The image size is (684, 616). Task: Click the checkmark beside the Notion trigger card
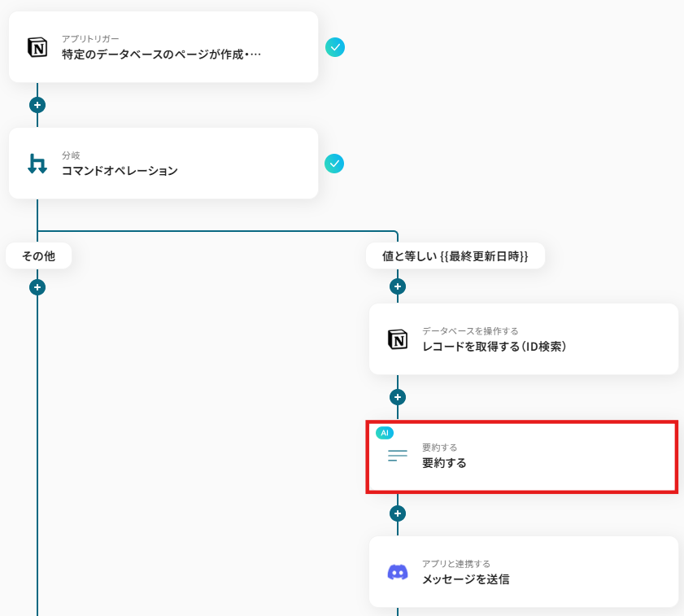pyautogui.click(x=335, y=47)
